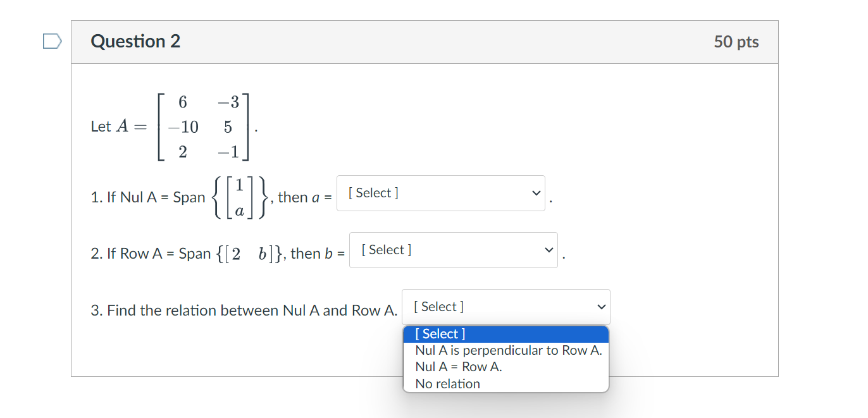Image resolution: width=868 pixels, height=418 pixels.
Task: Open the "[ Select ]" dropdown for variable b
Action: pyautogui.click(x=453, y=249)
